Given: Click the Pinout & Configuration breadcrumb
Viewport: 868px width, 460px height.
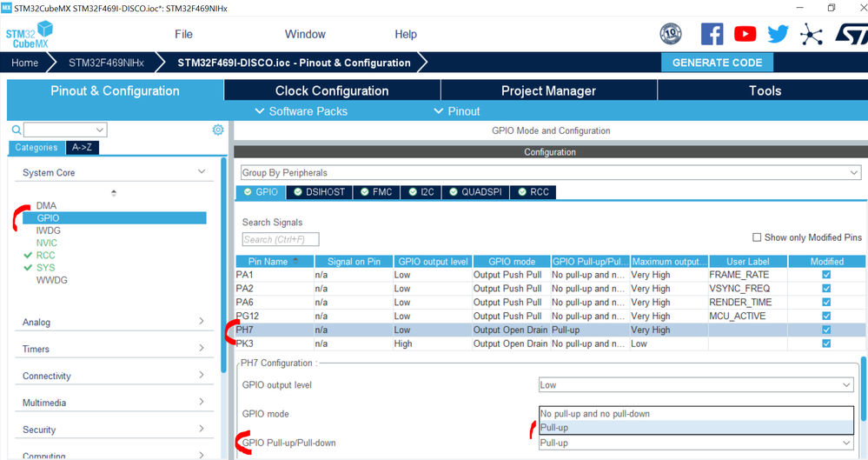Looking at the screenshot, I should (x=294, y=63).
